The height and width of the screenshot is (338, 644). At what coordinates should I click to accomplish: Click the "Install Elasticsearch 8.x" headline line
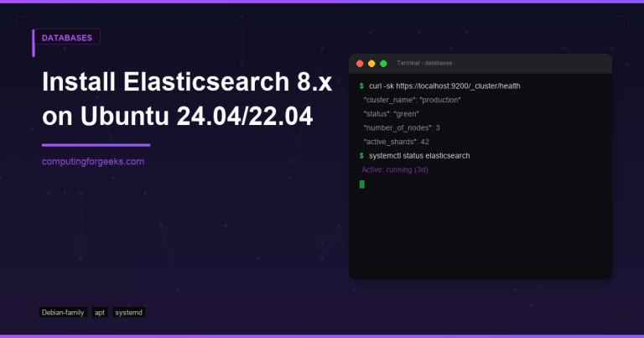pyautogui.click(x=187, y=81)
